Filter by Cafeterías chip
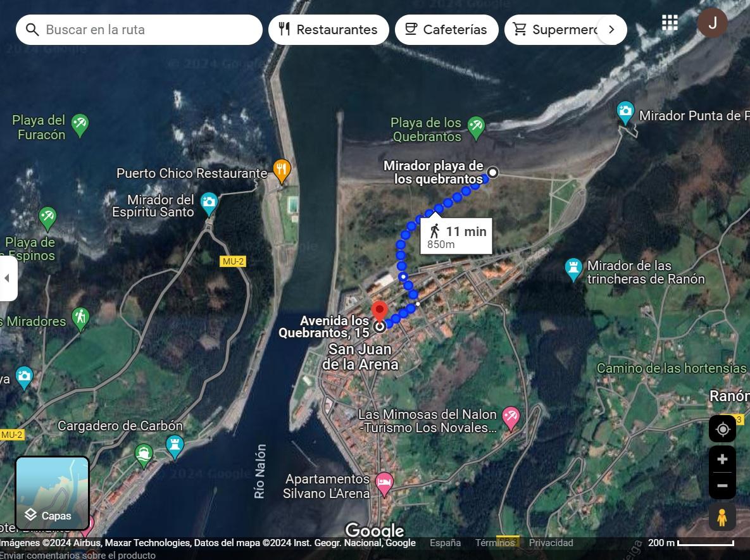The width and height of the screenshot is (750, 560). 446,30
